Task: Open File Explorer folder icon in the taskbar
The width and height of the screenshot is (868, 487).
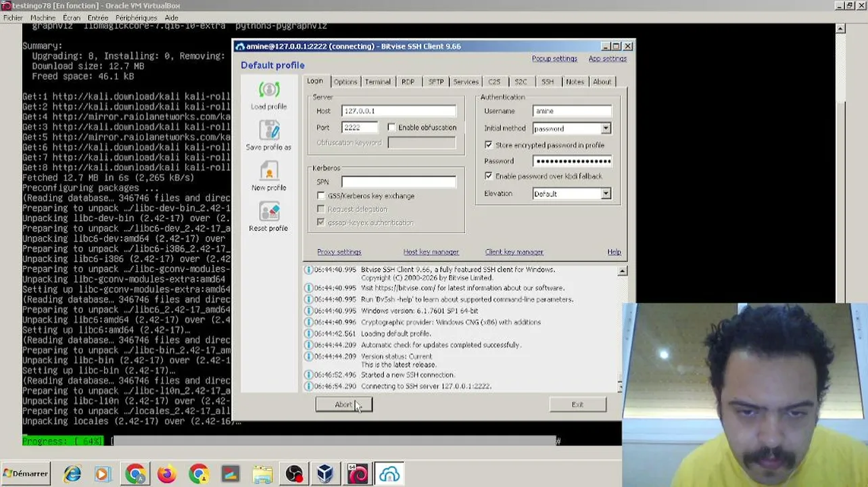Action: point(262,474)
